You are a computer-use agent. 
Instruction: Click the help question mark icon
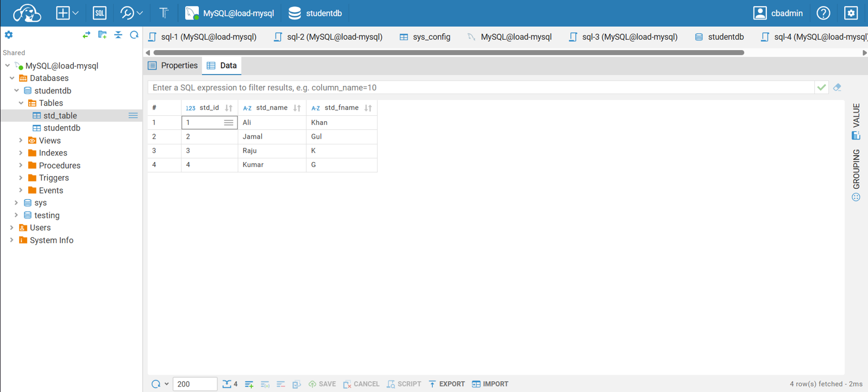tap(823, 13)
